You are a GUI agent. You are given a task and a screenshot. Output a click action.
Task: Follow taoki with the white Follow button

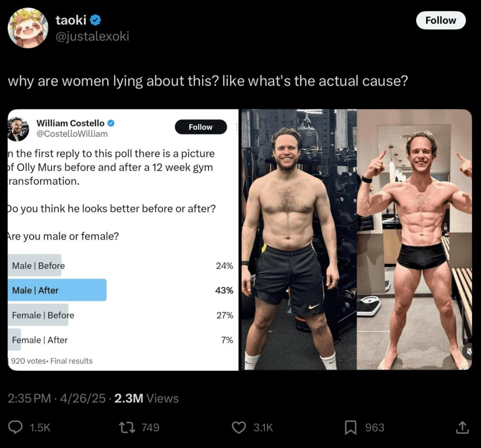point(440,20)
